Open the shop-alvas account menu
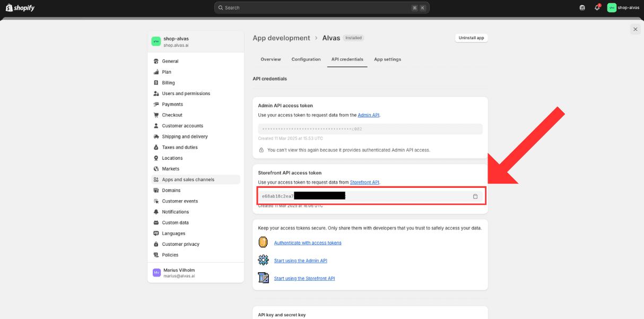This screenshot has height=319, width=644. 623,7
